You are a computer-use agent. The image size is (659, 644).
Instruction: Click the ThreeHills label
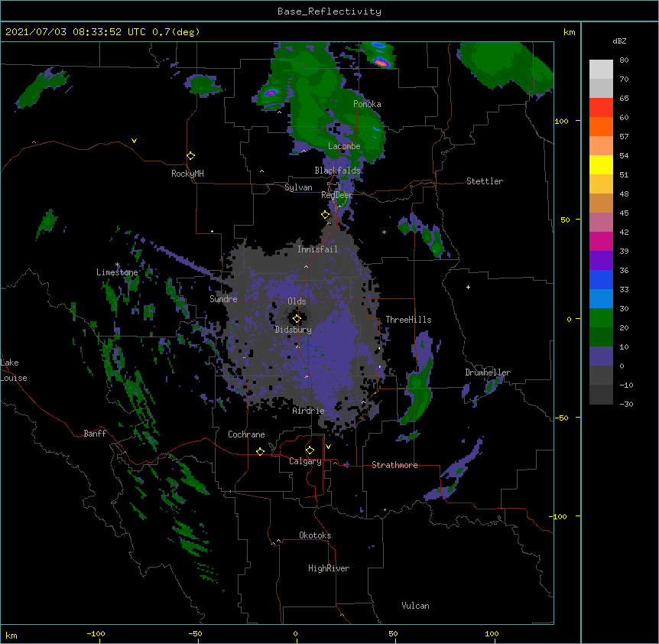(408, 320)
